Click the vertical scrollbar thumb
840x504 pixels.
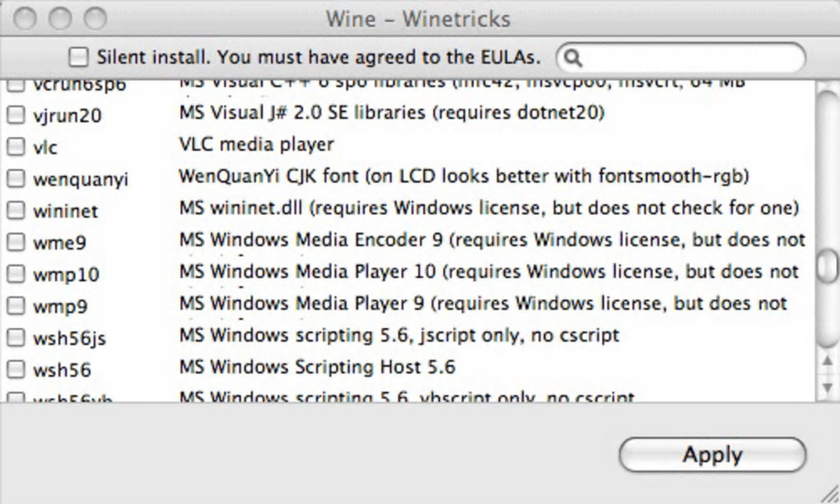point(828,265)
